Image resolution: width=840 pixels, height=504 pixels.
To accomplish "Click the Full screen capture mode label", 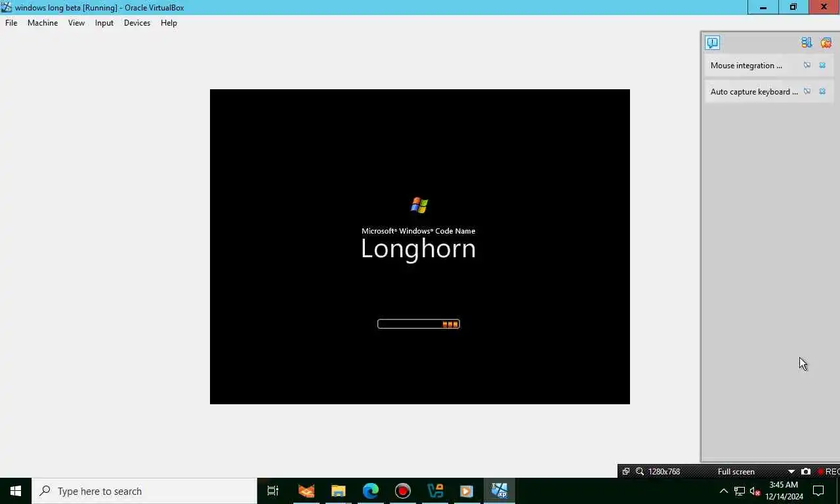I will click(x=736, y=472).
